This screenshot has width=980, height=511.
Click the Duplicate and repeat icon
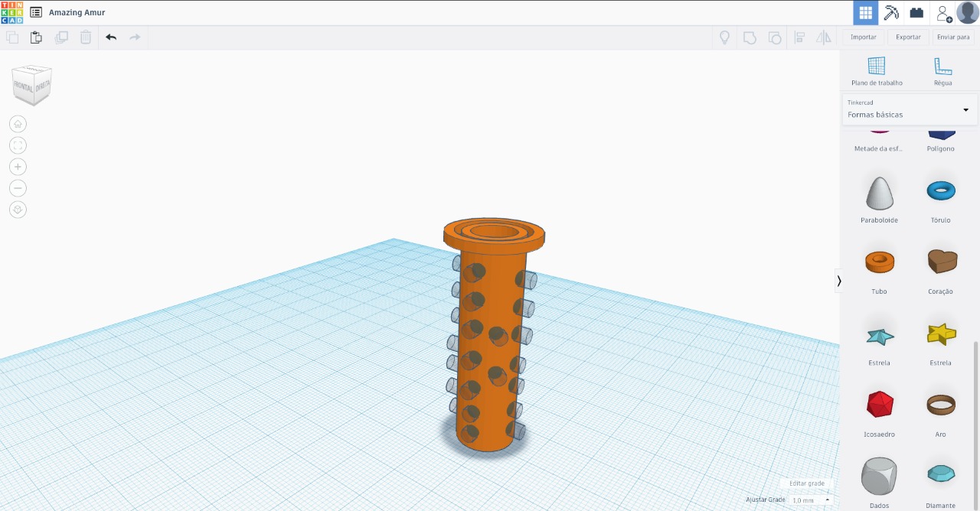tap(61, 37)
